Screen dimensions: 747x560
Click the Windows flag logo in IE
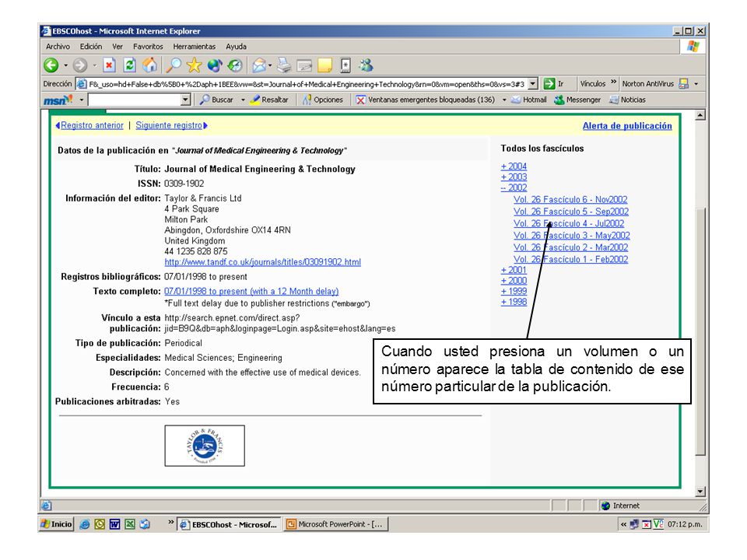[693, 47]
